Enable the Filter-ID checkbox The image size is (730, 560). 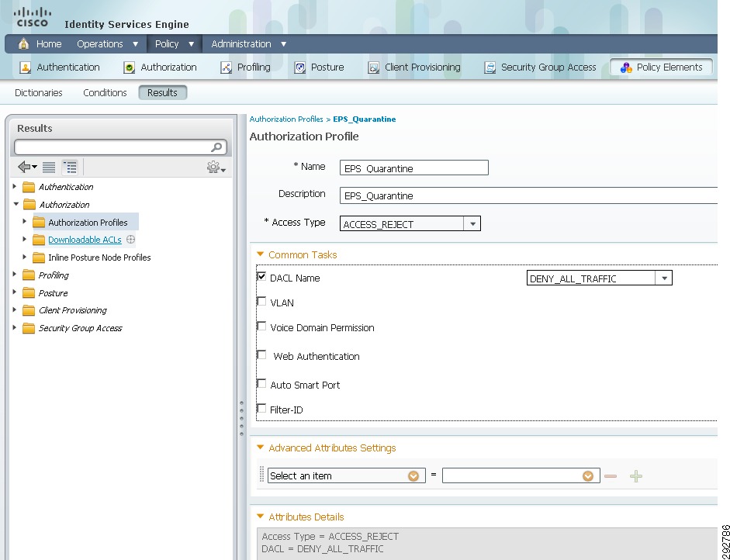click(261, 408)
